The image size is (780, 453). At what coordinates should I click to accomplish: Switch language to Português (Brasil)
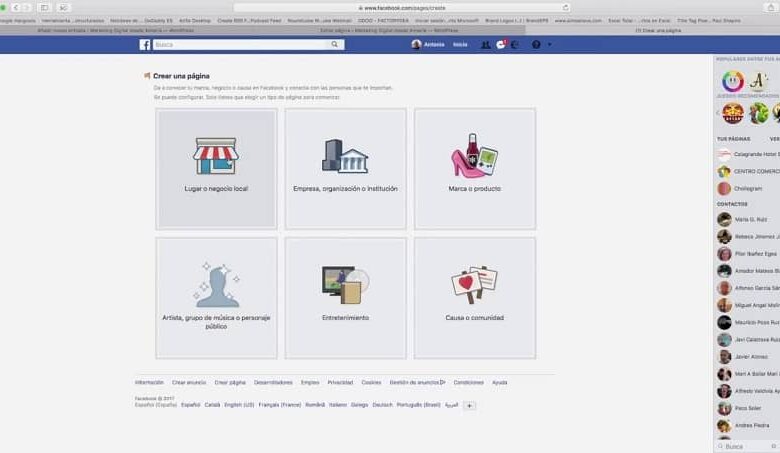[x=418, y=405]
